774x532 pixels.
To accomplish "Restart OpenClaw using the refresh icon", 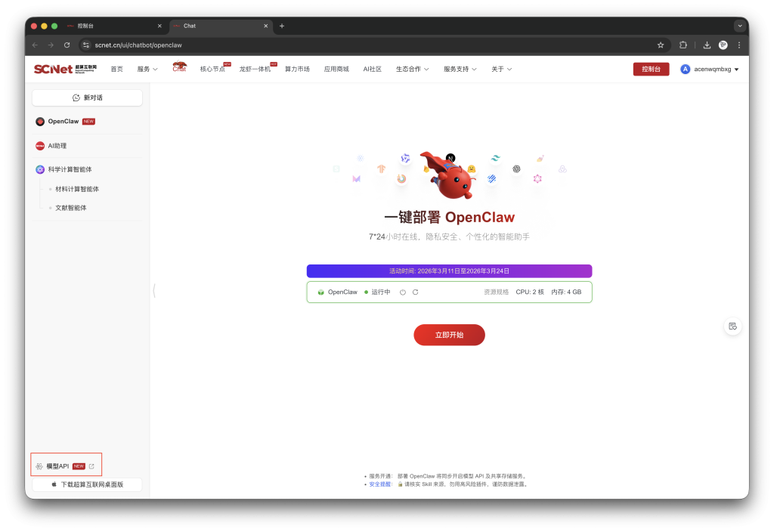I will coord(416,292).
